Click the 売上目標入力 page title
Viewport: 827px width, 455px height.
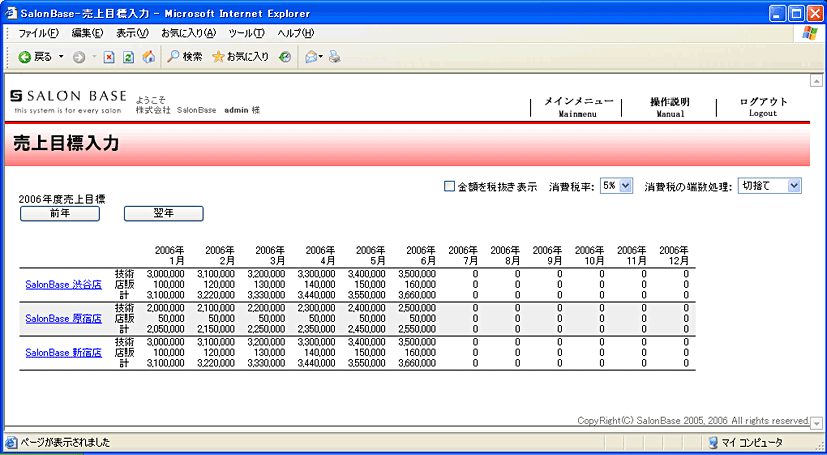coord(64,143)
